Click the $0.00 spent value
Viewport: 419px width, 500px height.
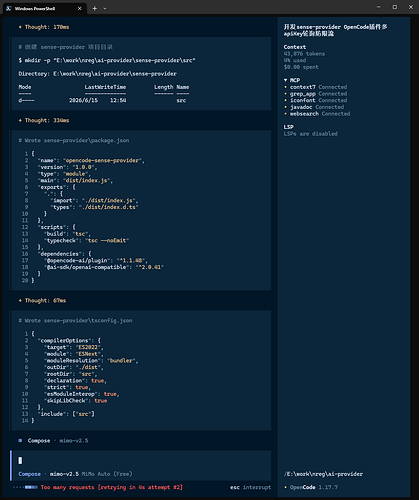click(x=301, y=67)
